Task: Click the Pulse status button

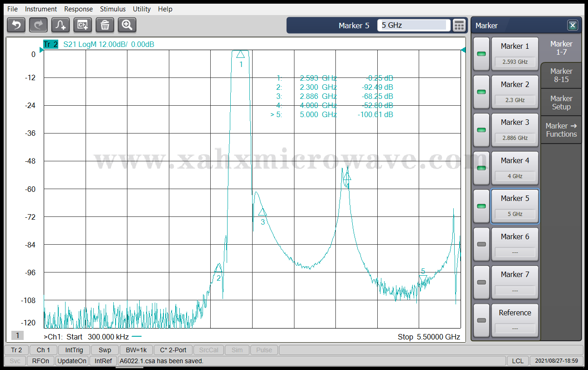Action: click(x=264, y=350)
